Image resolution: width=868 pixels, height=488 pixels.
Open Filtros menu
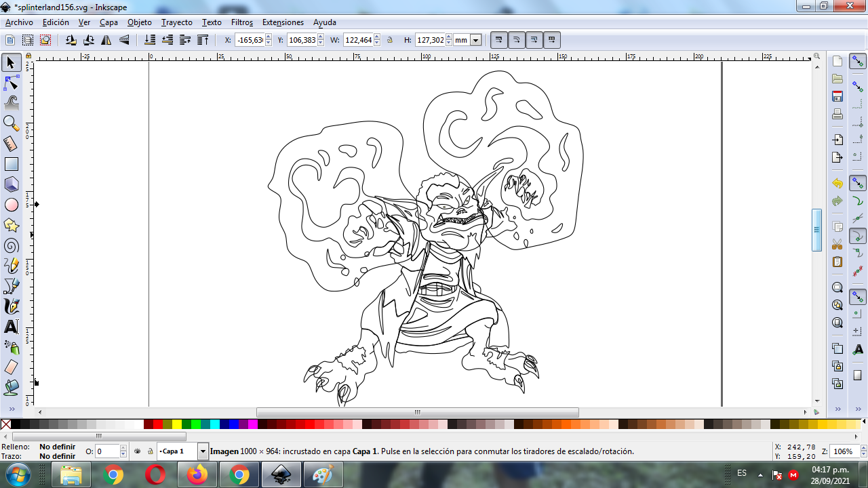pyautogui.click(x=242, y=22)
